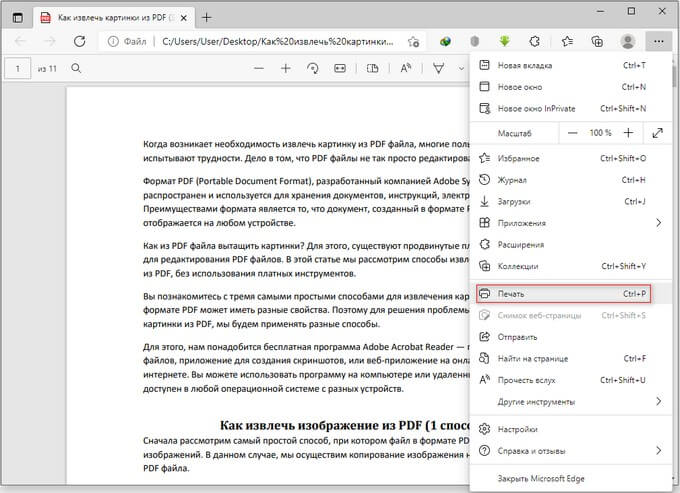This screenshot has height=493, width=680.
Task: Open the Collections toolbar icon
Action: 597,42
